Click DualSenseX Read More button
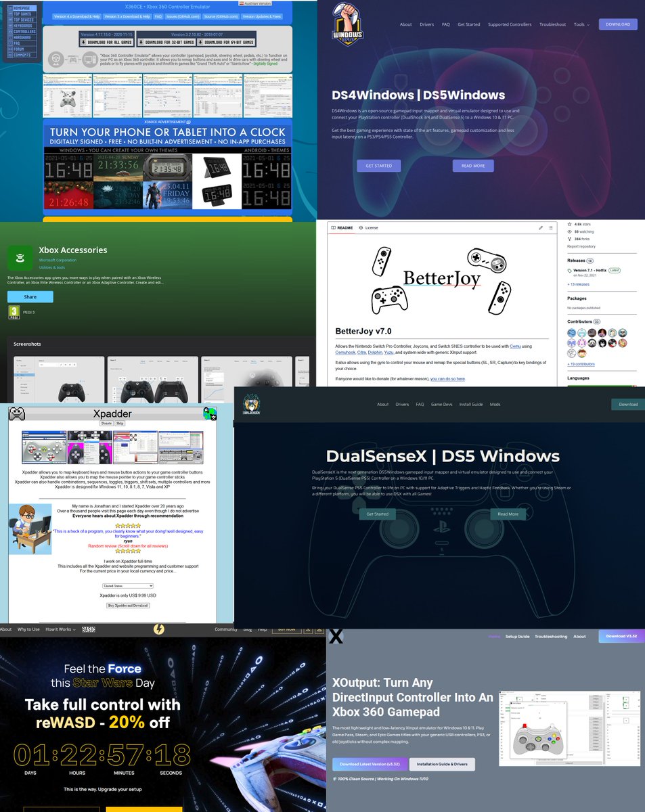This screenshot has height=812, width=645. click(508, 514)
